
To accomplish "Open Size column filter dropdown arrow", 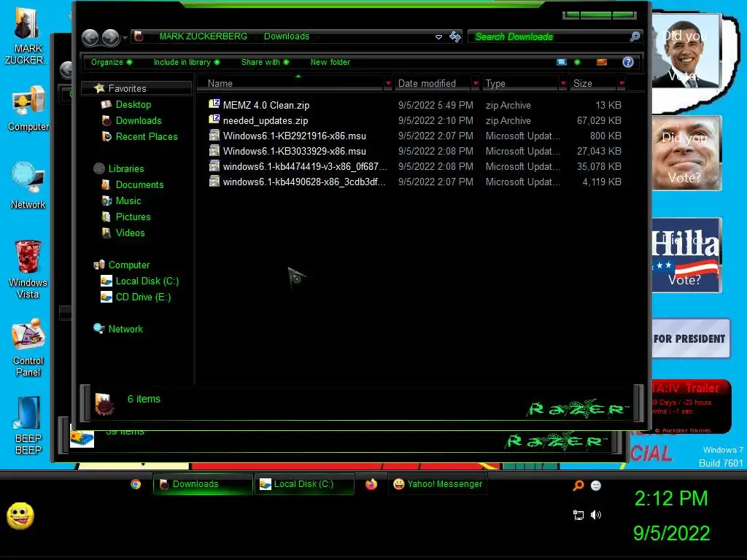I will pos(622,83).
